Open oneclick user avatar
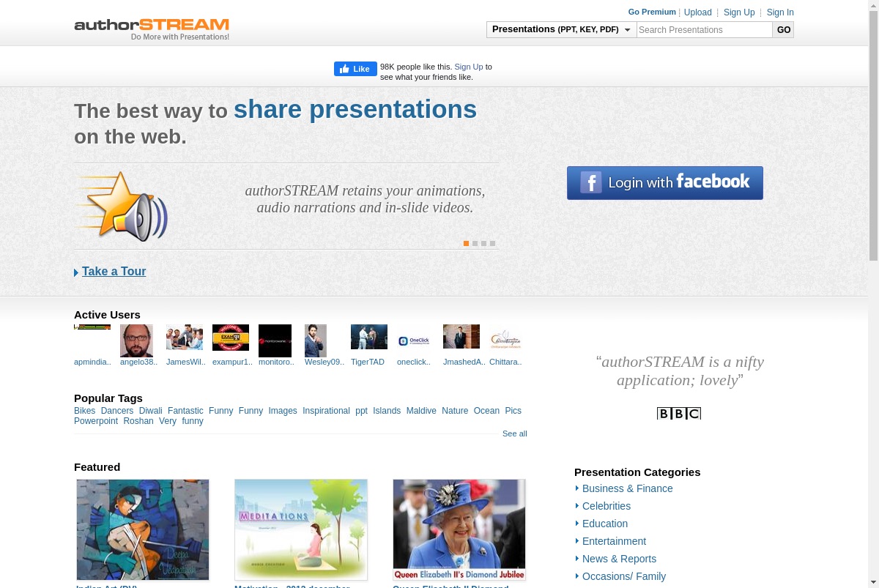The image size is (879, 588). [414, 340]
